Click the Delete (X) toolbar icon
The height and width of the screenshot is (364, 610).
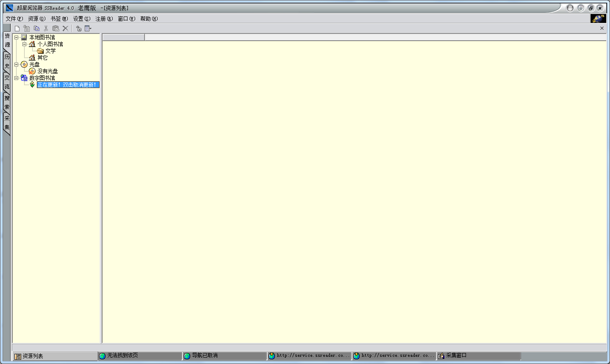[65, 28]
